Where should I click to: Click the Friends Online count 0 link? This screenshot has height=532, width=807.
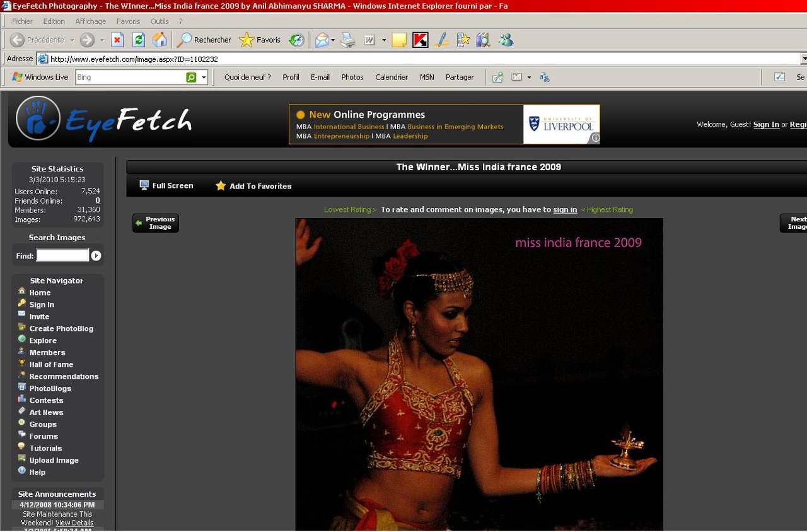[98, 200]
